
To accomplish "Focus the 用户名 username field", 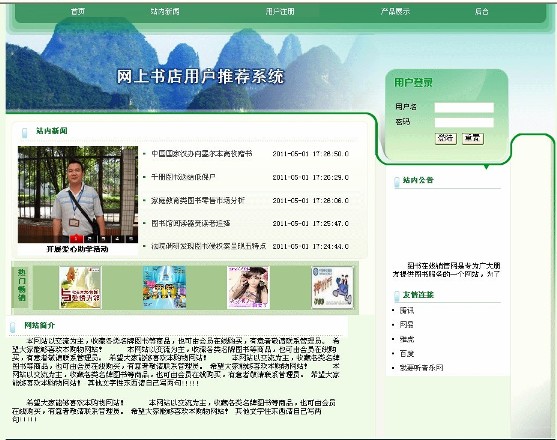I will [x=464, y=107].
